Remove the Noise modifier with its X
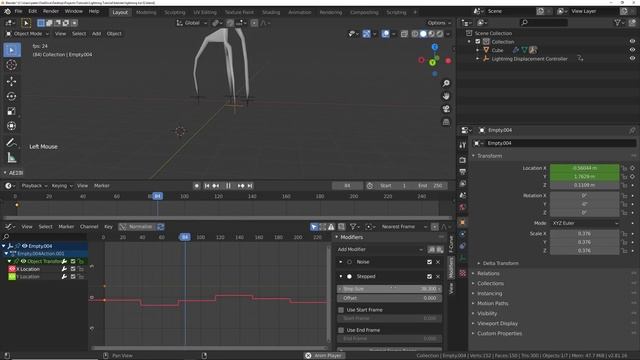This screenshot has height=360, width=640. pyautogui.click(x=438, y=262)
